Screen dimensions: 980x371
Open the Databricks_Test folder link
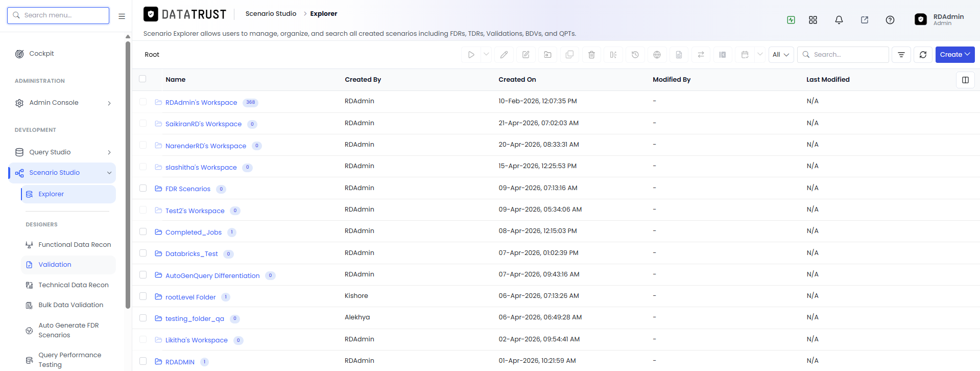click(192, 254)
